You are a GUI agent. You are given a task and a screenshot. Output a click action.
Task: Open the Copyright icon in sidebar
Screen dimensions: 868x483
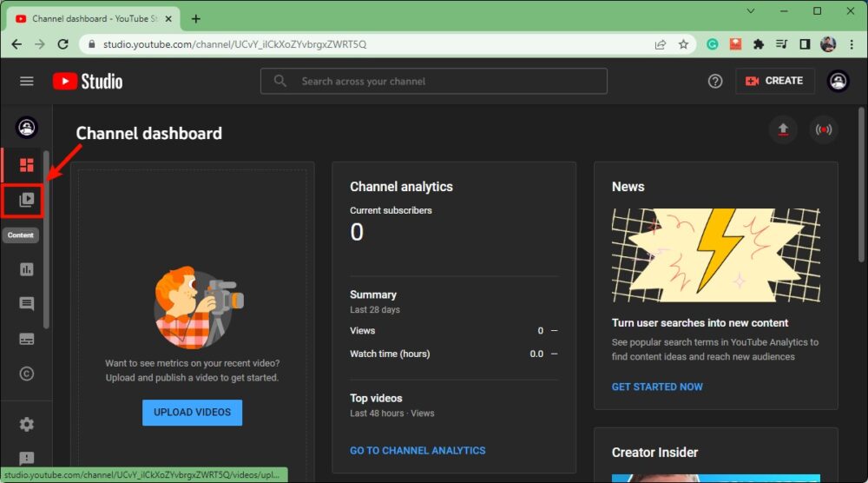tap(26, 374)
